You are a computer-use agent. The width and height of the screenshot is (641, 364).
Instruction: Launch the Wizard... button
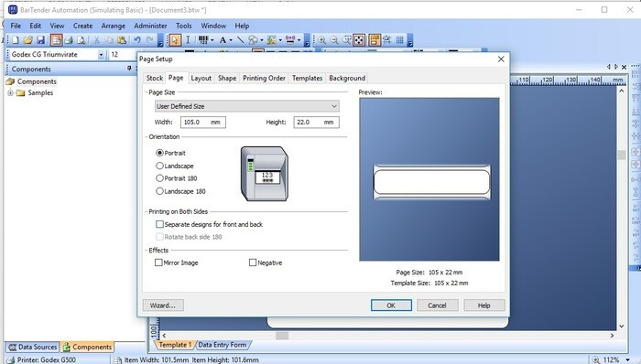(x=163, y=305)
